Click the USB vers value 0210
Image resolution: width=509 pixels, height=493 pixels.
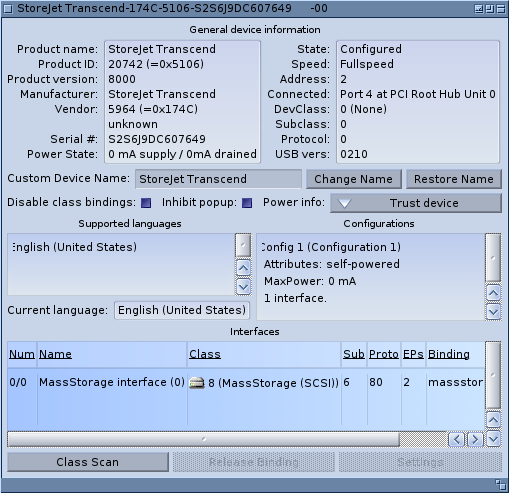pos(354,154)
